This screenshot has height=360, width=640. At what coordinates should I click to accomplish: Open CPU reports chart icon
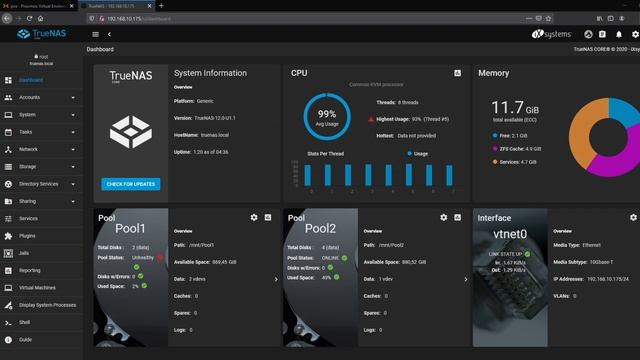pyautogui.click(x=458, y=73)
